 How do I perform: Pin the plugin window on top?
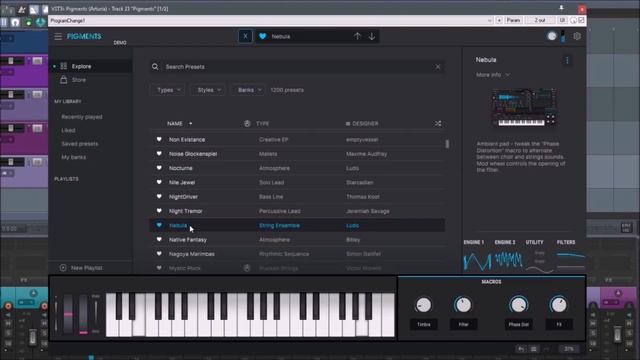(x=561, y=8)
